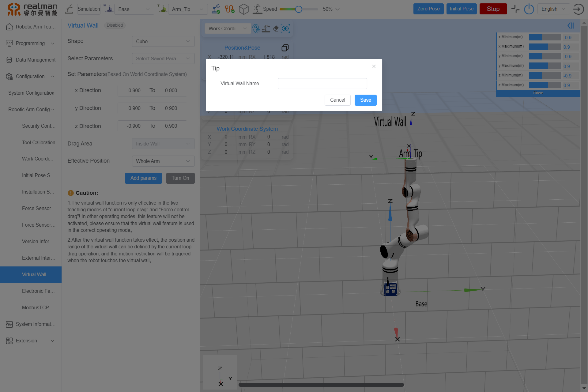The image size is (588, 392).
Task: Open the English language dropdown
Action: 553,9
